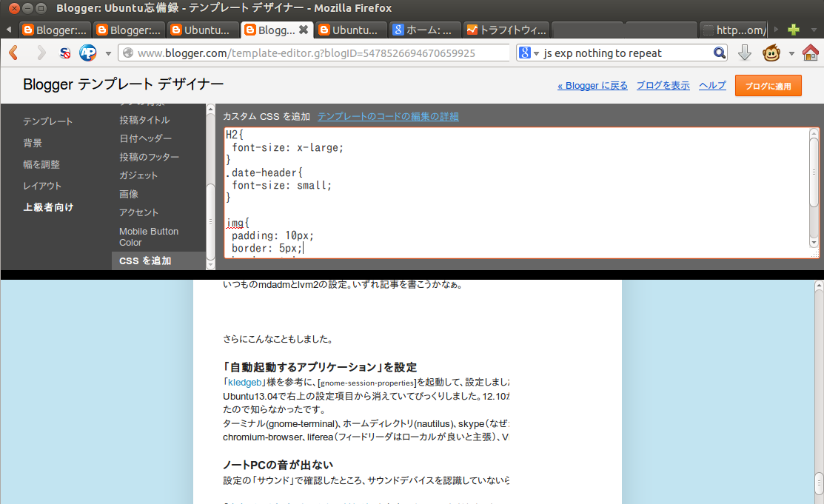Select '幅を調整' in the left menu
Screen dimensions: 824x504
point(41,164)
